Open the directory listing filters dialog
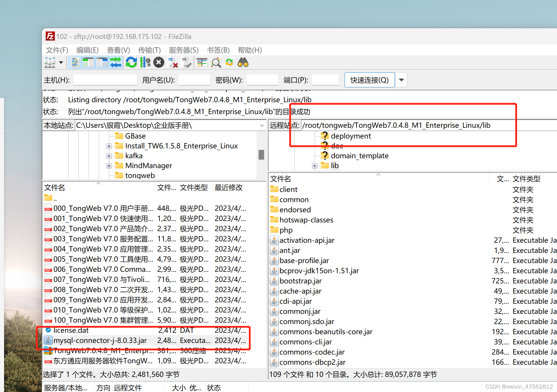 coord(202,62)
